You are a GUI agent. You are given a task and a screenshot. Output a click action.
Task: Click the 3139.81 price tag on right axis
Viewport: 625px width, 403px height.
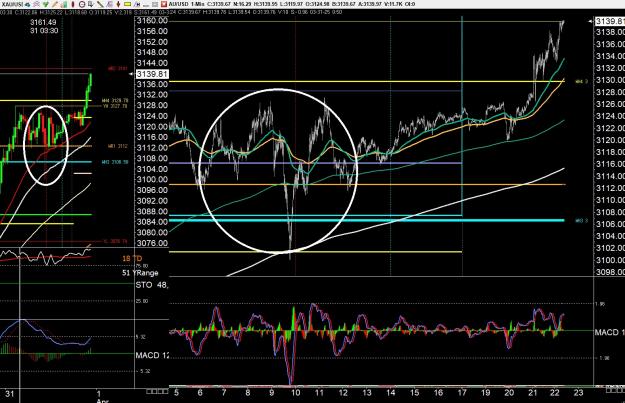pos(609,21)
